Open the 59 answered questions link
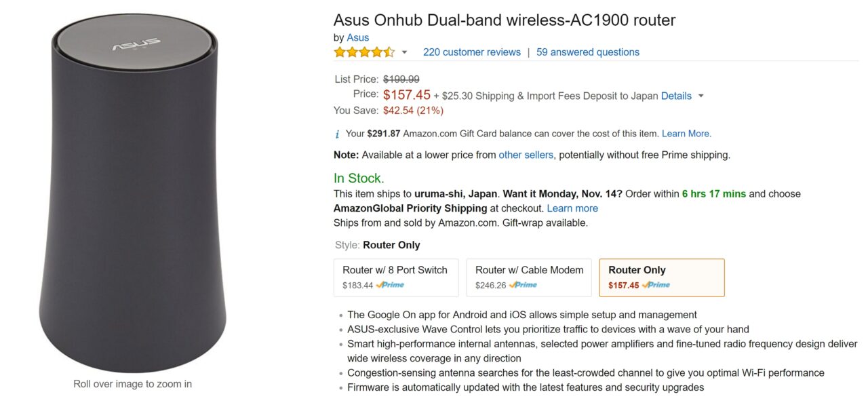 point(587,52)
